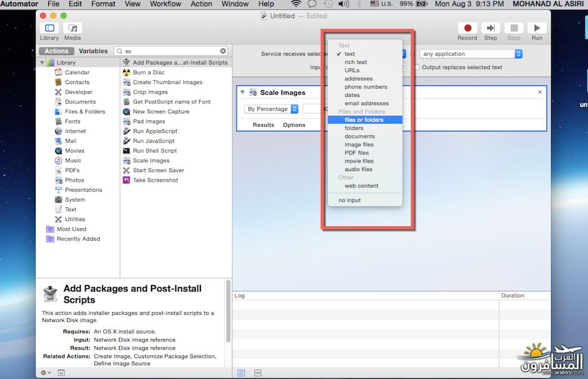Select the Developer category icon
The image size is (588, 379).
click(58, 92)
